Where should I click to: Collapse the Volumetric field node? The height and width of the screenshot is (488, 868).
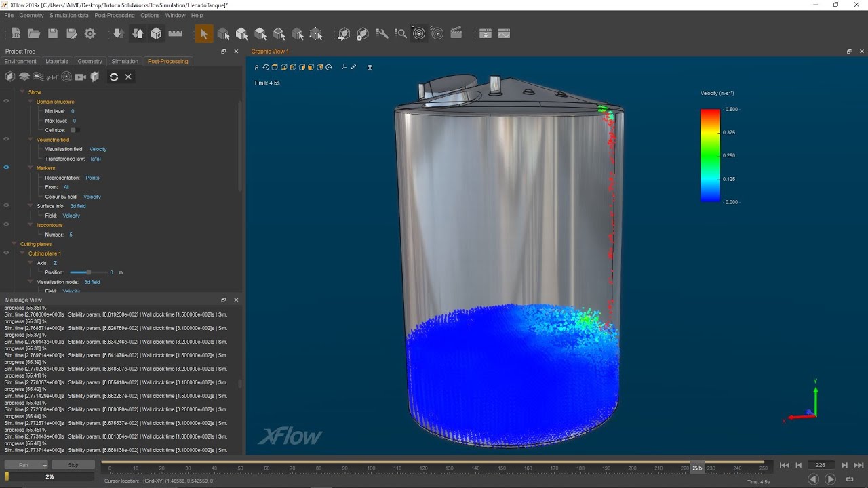coord(31,140)
